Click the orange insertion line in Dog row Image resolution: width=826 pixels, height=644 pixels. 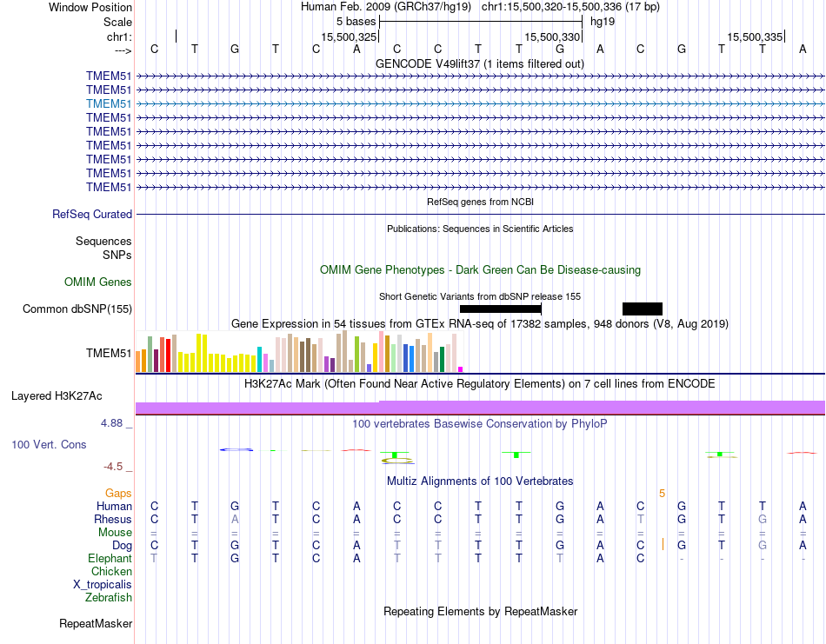point(663,545)
